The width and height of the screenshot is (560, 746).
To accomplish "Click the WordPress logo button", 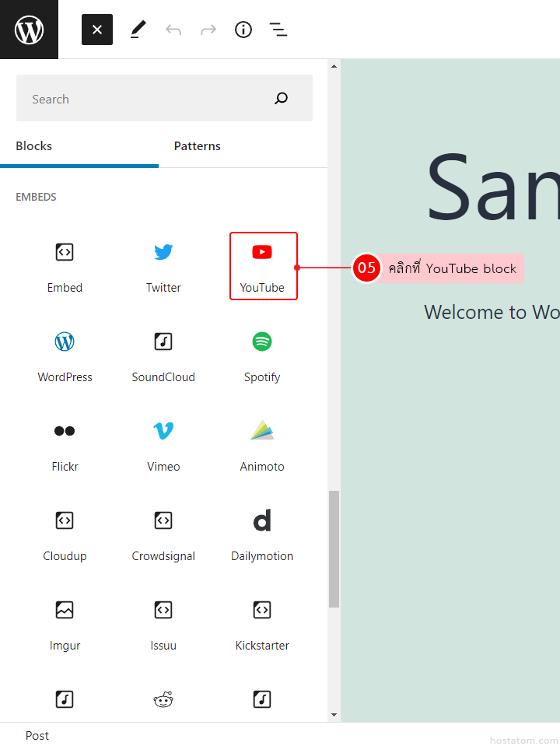I will (29, 30).
